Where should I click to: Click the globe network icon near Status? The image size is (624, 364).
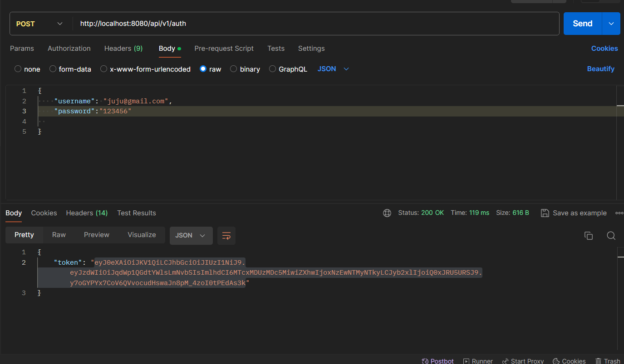click(387, 213)
